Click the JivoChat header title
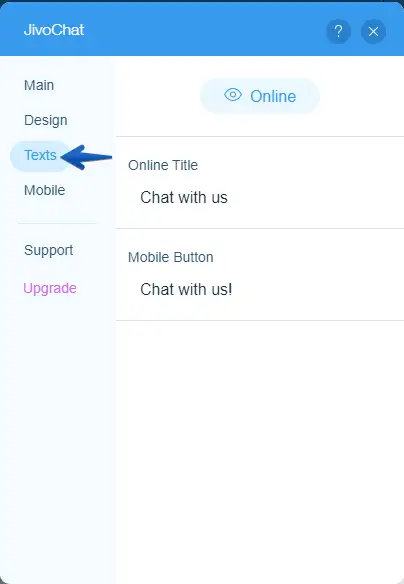The image size is (404, 584). click(54, 30)
